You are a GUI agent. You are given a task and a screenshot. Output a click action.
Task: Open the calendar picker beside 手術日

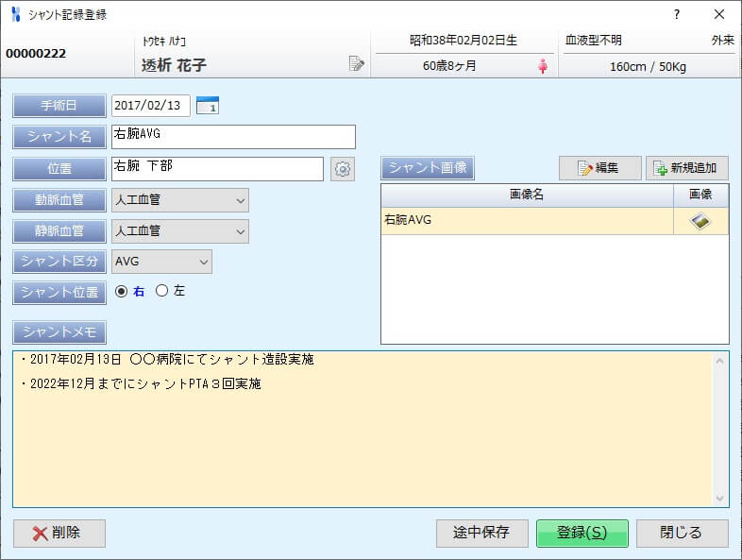click(208, 105)
